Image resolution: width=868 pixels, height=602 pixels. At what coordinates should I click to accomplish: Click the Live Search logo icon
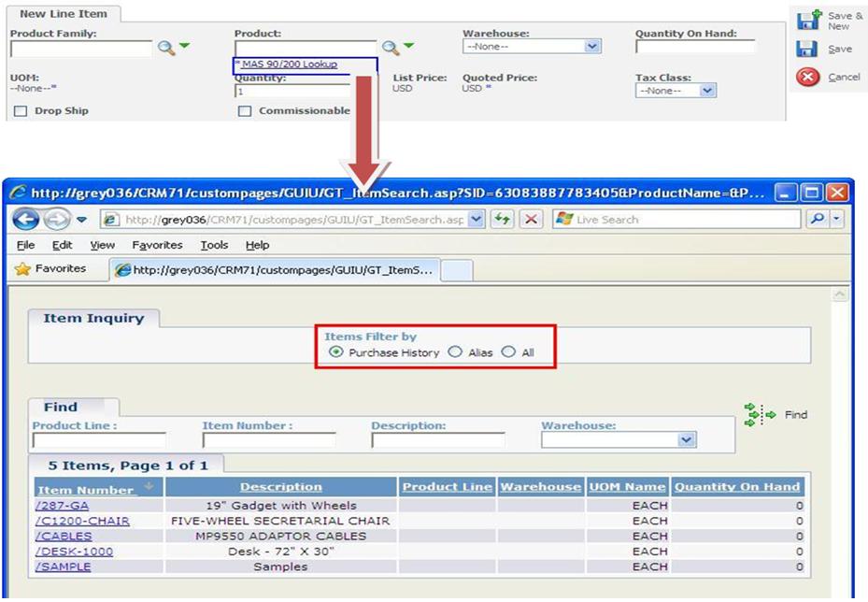click(x=564, y=220)
